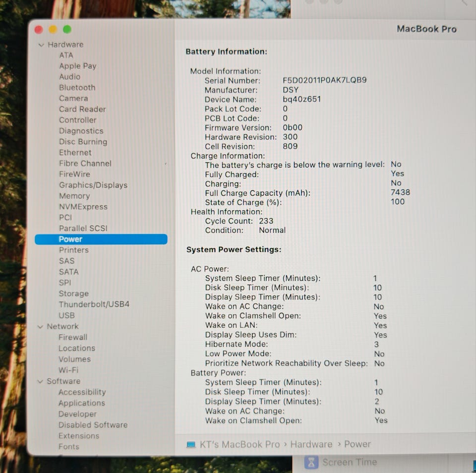Select Disabled Software in the sidebar

point(93,425)
